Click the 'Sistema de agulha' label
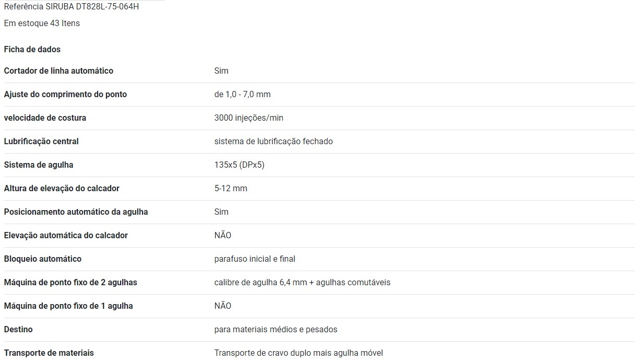The width and height of the screenshot is (644, 361). tap(39, 165)
